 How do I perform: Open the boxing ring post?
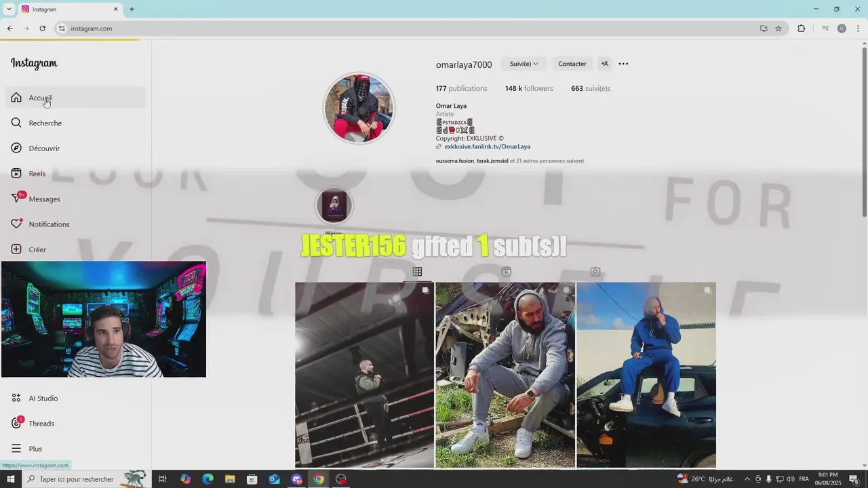(364, 375)
